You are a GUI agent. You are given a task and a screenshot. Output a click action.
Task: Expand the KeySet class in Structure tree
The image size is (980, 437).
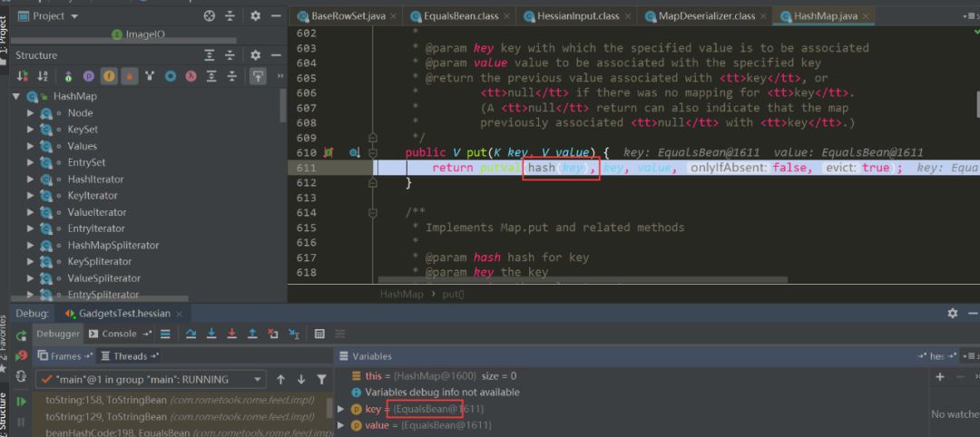[30, 130]
